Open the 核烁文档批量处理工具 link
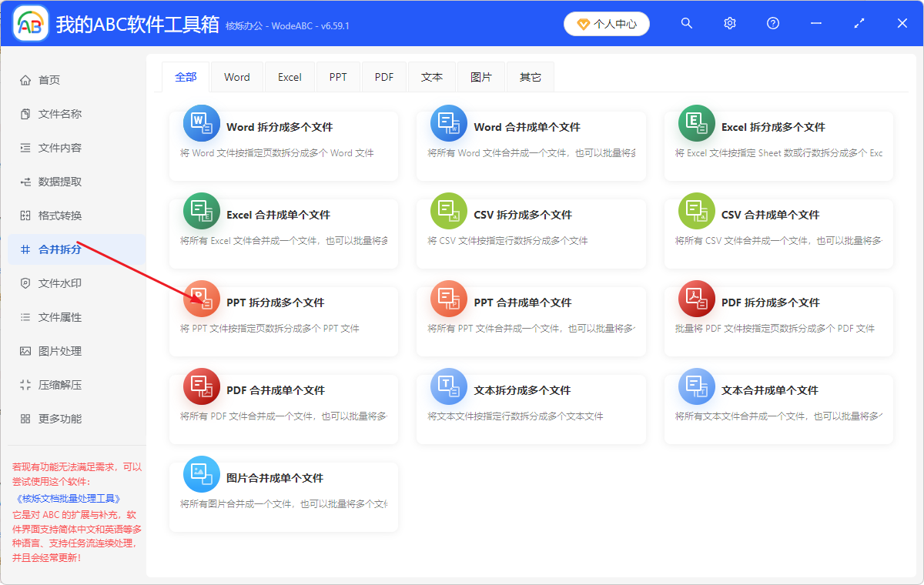 (67, 499)
